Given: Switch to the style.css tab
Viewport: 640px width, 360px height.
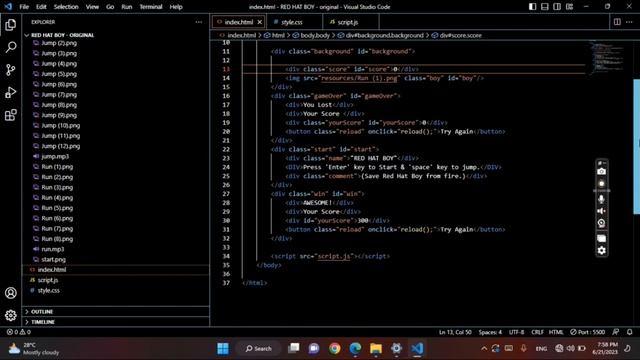Looking at the screenshot, I should (292, 22).
